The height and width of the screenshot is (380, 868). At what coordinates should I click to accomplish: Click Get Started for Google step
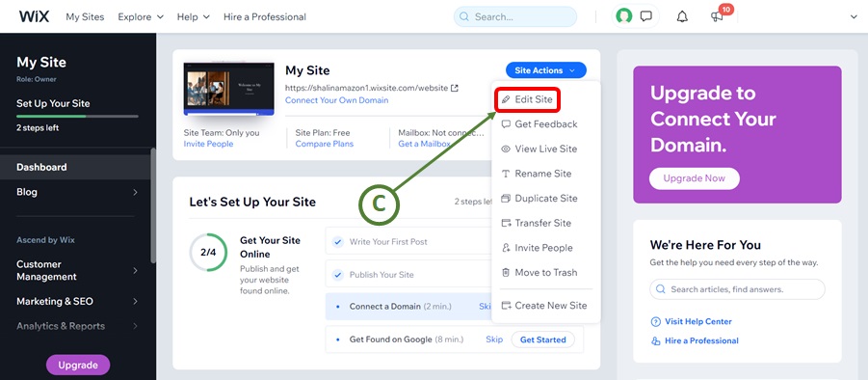543,339
